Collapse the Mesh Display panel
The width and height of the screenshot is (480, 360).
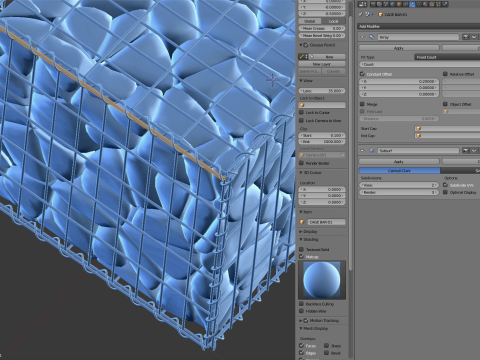click(x=300, y=329)
